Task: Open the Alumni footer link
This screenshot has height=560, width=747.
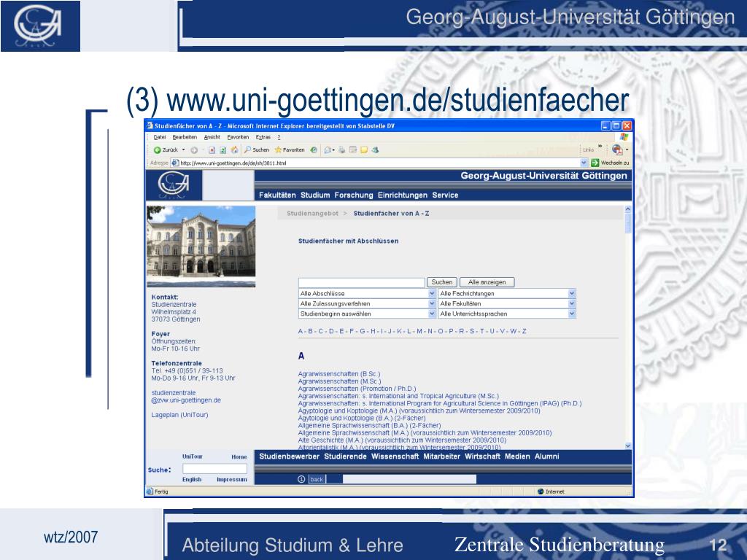Action: coord(547,456)
